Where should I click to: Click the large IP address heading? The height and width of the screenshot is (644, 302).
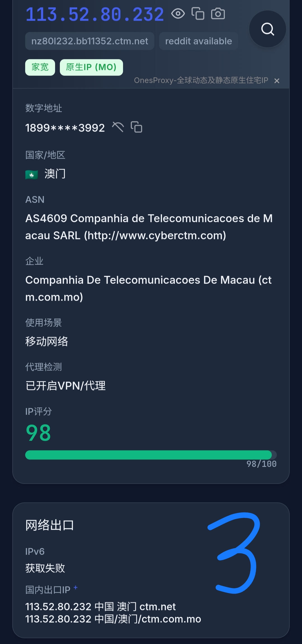click(x=95, y=15)
